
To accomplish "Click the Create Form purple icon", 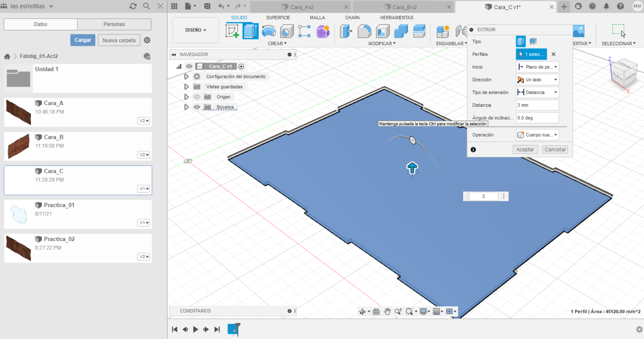I will 323,31.
